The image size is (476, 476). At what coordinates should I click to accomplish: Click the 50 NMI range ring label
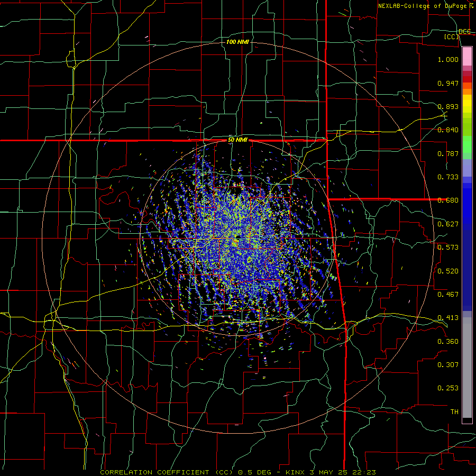pyautogui.click(x=237, y=140)
